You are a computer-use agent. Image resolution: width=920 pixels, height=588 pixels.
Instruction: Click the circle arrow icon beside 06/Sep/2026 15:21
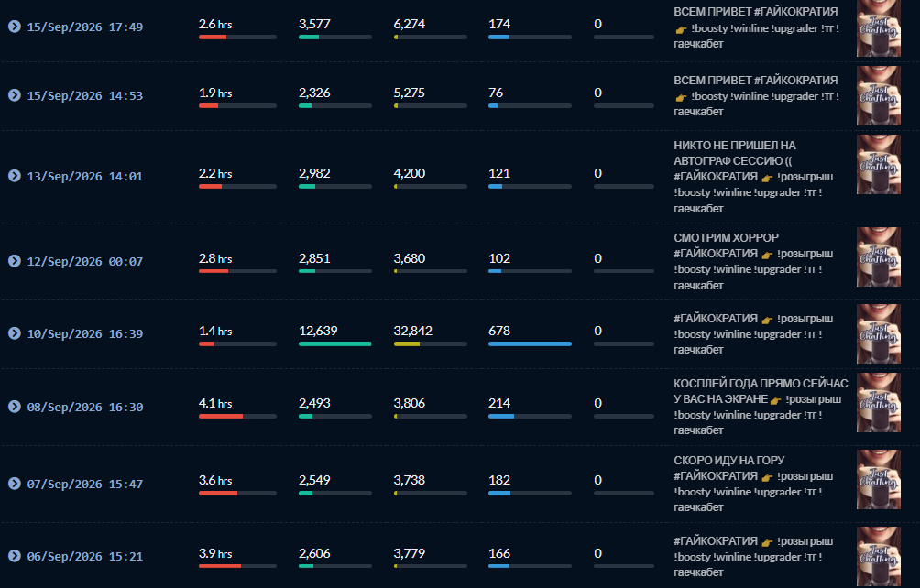[x=15, y=556]
